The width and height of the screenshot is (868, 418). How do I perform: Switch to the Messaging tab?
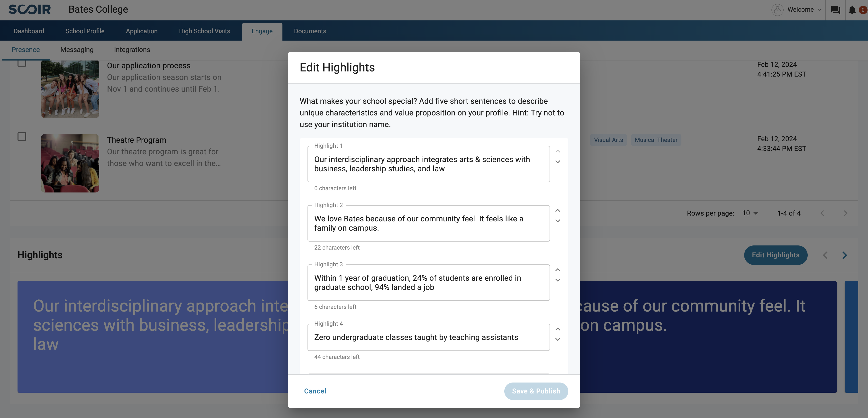(x=77, y=50)
